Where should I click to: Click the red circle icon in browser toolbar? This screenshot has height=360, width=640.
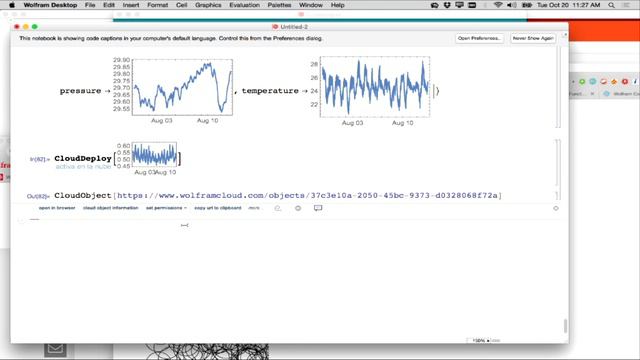click(624, 82)
